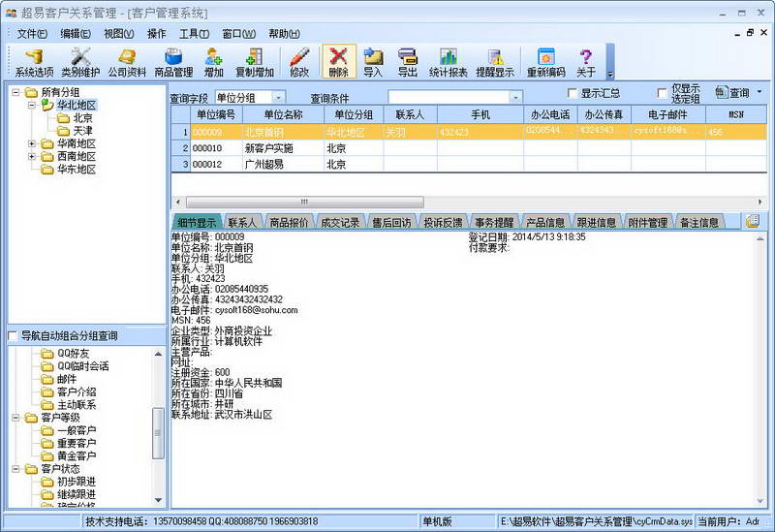Click the 提醒显示 reminder icon
The height and width of the screenshot is (532, 775).
pyautogui.click(x=495, y=61)
